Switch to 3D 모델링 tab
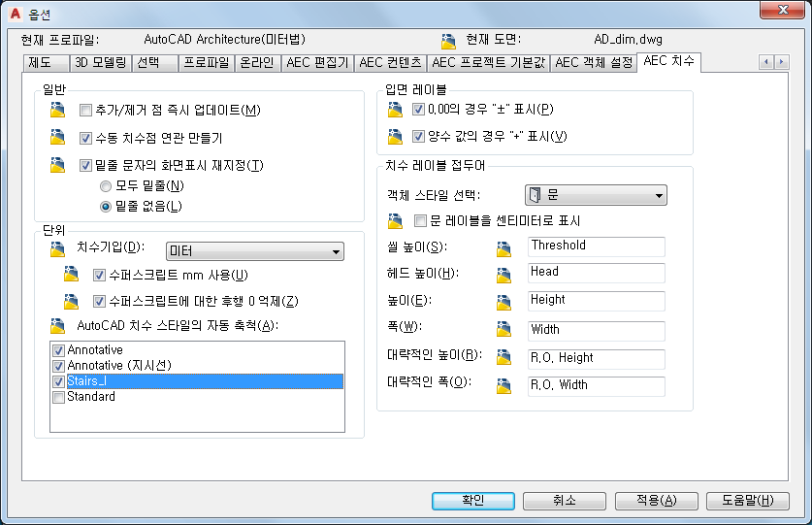 [101, 63]
